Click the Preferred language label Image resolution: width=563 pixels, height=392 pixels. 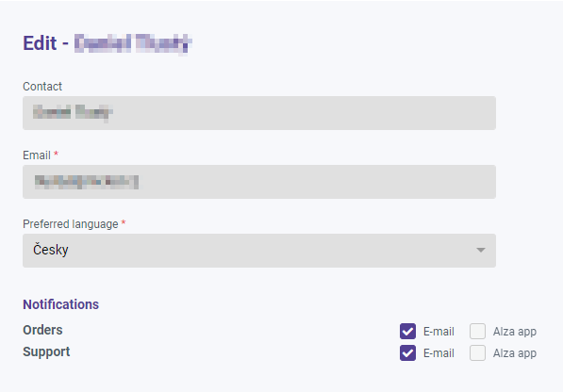[71, 224]
